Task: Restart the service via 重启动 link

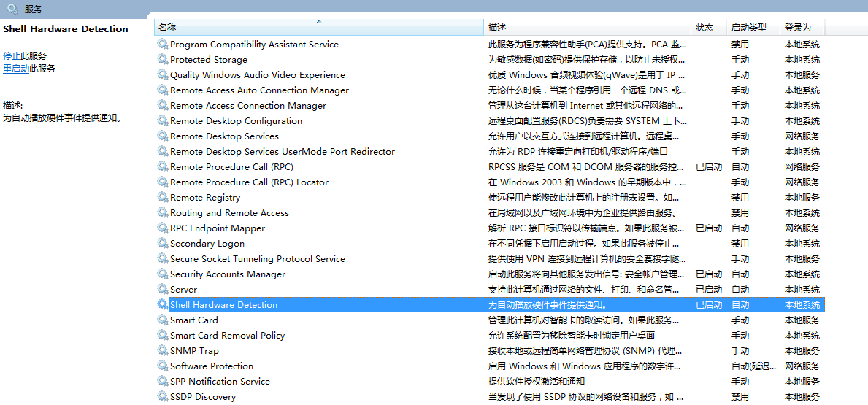Action: [x=16, y=69]
